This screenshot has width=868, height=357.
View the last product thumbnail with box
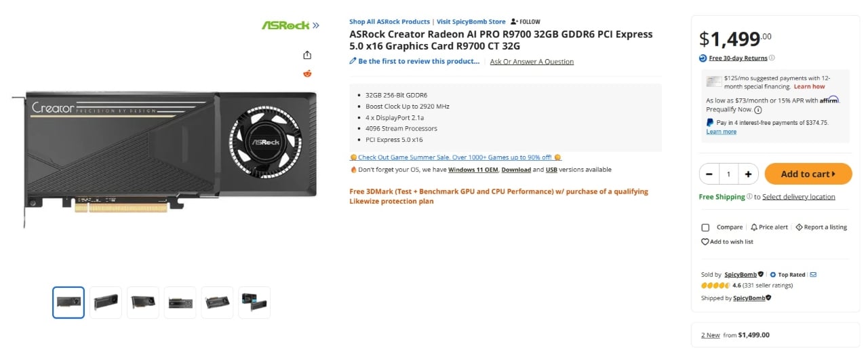(254, 303)
